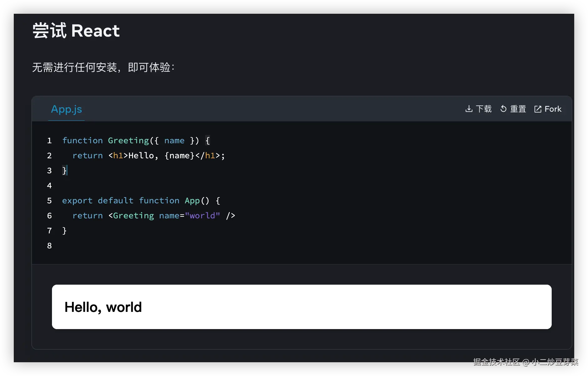The height and width of the screenshot is (376, 588).
Task: Click the return keyword on line 6
Action: [88, 216]
